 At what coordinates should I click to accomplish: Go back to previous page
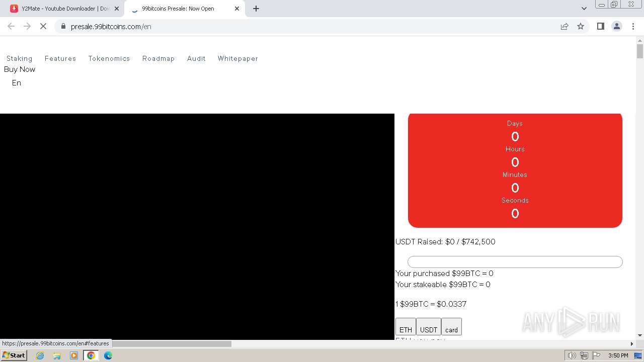coord(11,26)
